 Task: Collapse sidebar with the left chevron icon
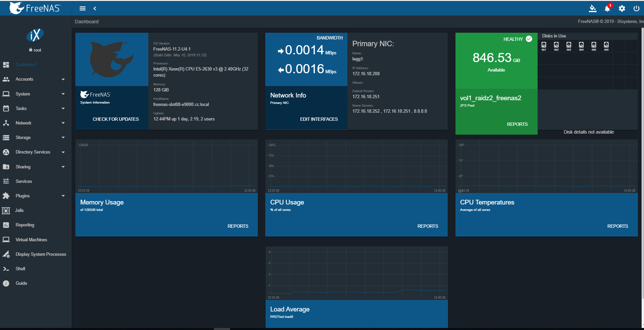[95, 8]
